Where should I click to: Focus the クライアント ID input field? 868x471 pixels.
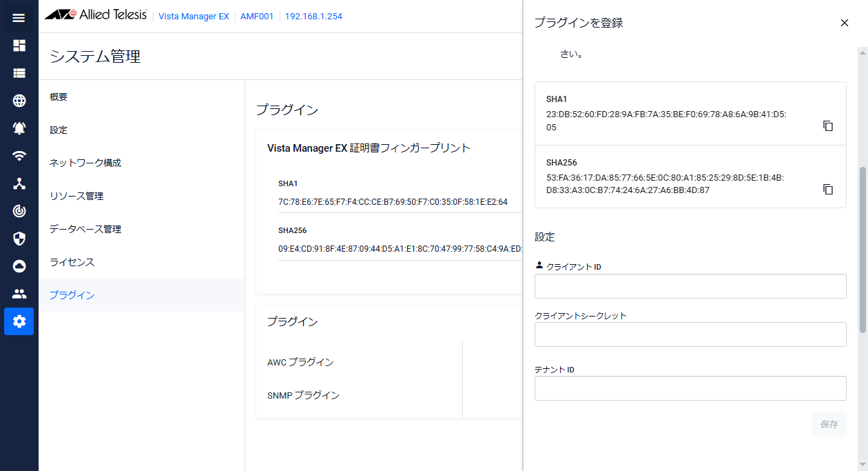[x=690, y=286]
